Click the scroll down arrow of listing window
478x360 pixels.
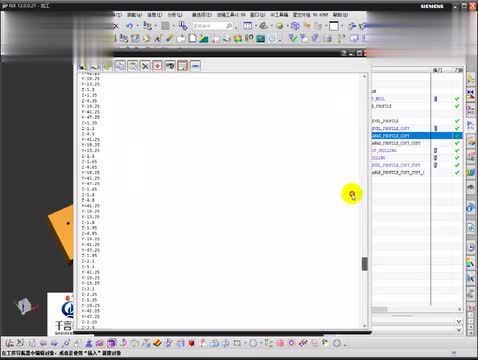[x=364, y=325]
